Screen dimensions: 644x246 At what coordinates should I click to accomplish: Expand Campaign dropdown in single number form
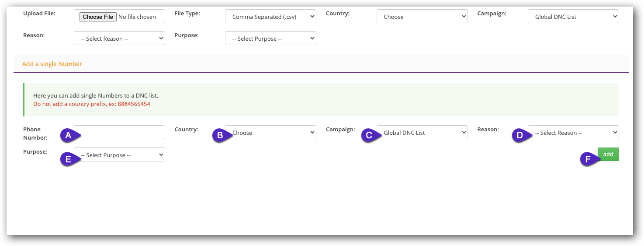(424, 133)
